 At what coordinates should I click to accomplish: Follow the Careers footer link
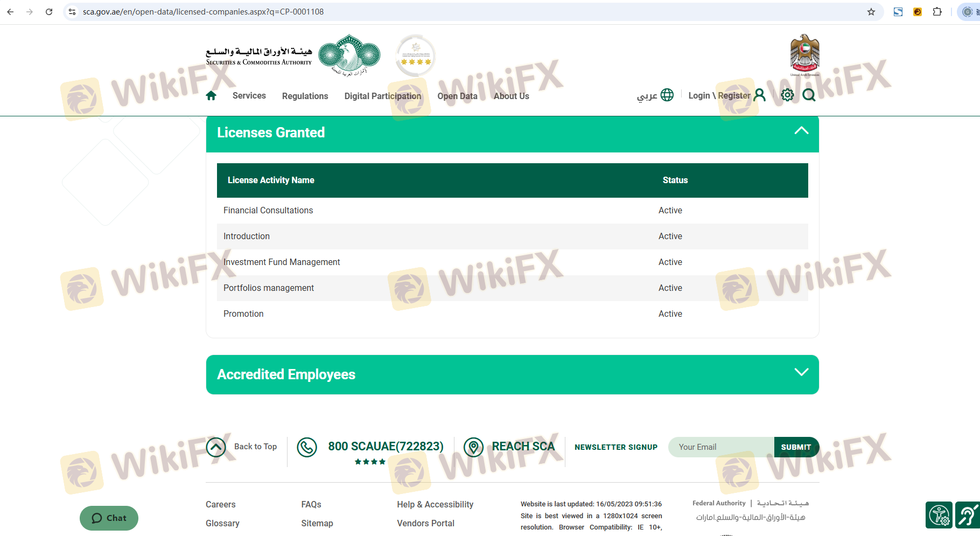[221, 505]
